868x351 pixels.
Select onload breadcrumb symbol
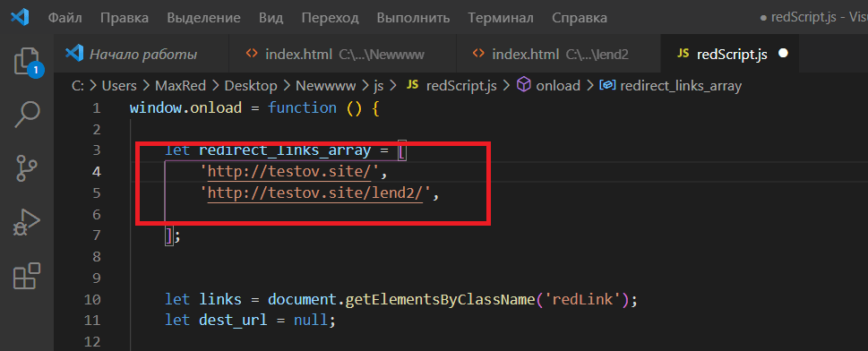(548, 86)
